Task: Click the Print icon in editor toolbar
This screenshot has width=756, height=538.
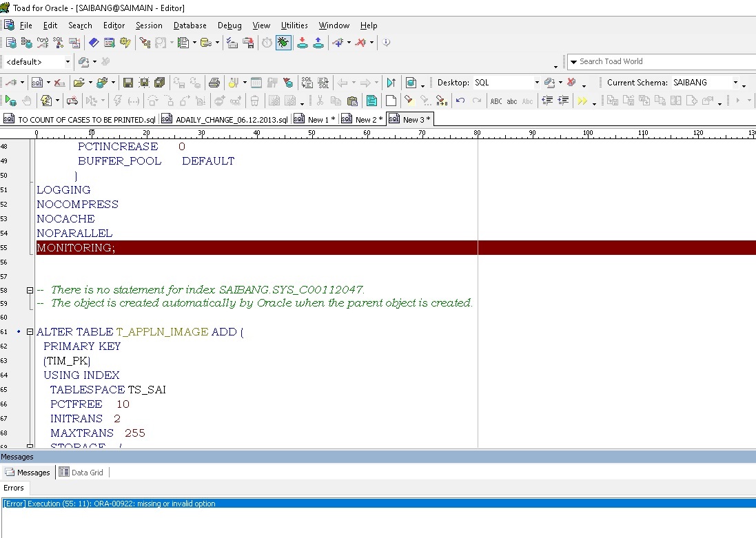Action: 214,83
